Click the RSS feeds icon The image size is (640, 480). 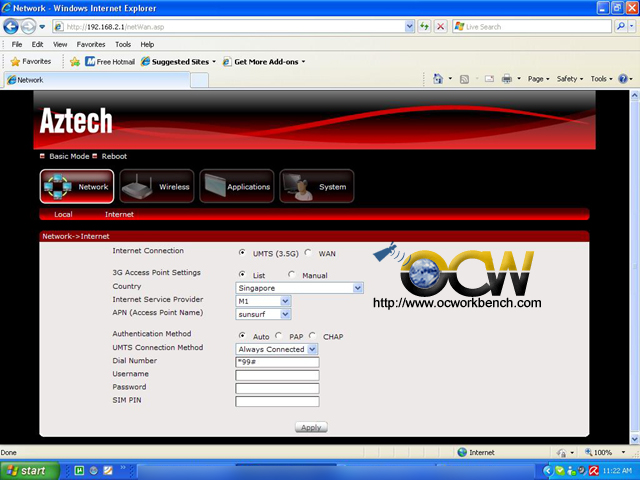(x=464, y=79)
